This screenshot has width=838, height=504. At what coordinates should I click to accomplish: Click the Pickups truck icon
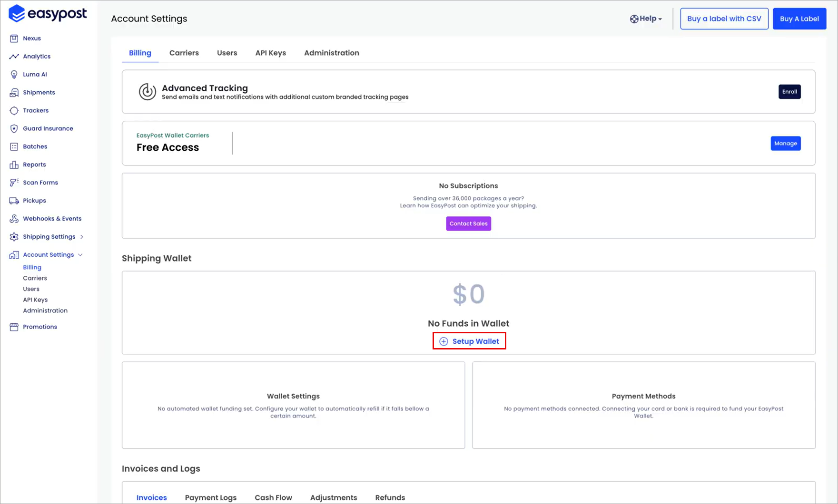[x=14, y=201]
